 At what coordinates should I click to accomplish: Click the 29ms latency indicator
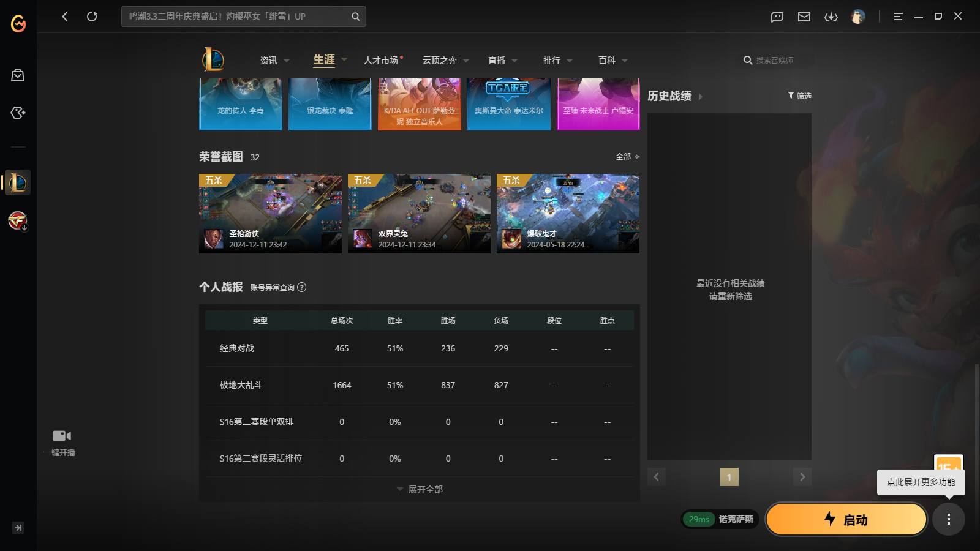(x=699, y=519)
